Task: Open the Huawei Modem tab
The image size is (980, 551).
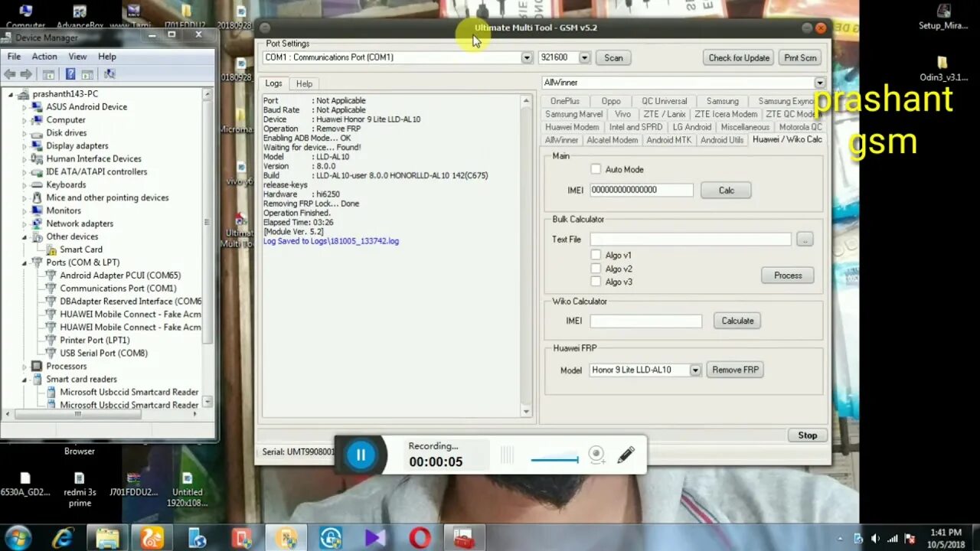Action: (x=572, y=127)
